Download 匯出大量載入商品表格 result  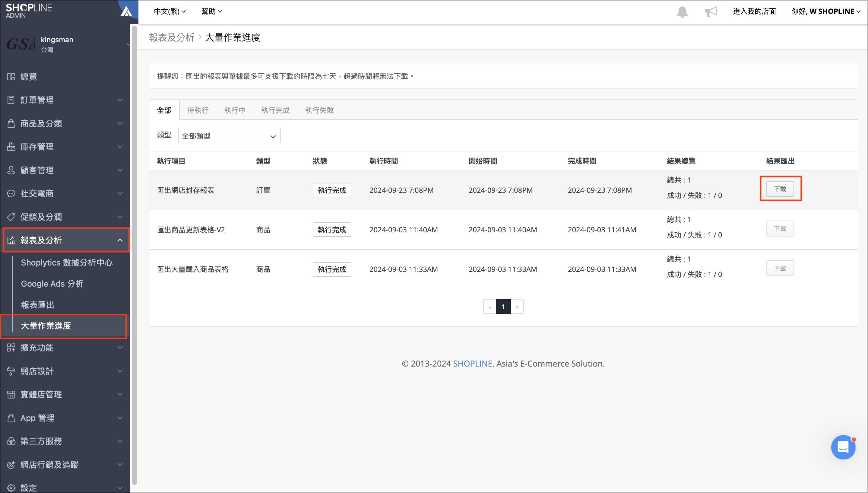(x=780, y=268)
